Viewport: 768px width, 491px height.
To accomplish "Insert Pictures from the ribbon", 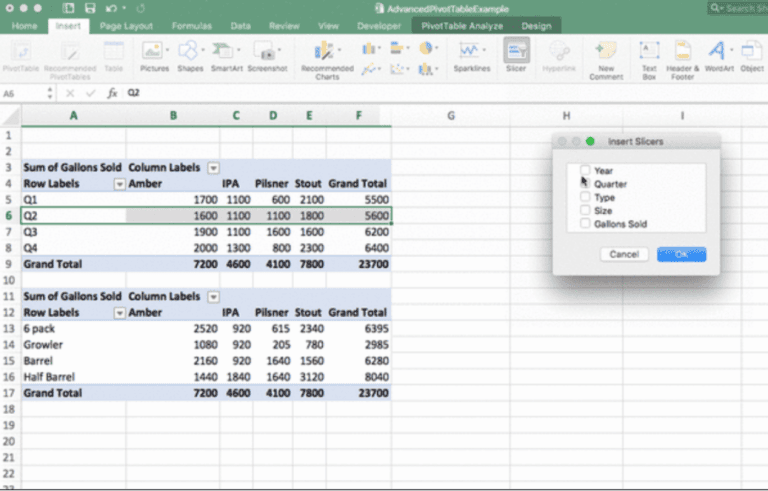I will click(154, 53).
